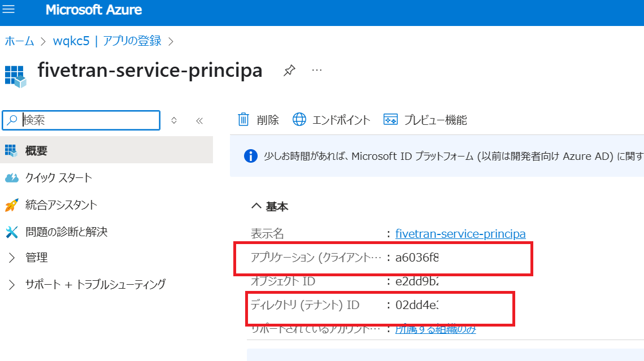Click the Microsoft Azure title
The width and height of the screenshot is (644, 361).
94,10
